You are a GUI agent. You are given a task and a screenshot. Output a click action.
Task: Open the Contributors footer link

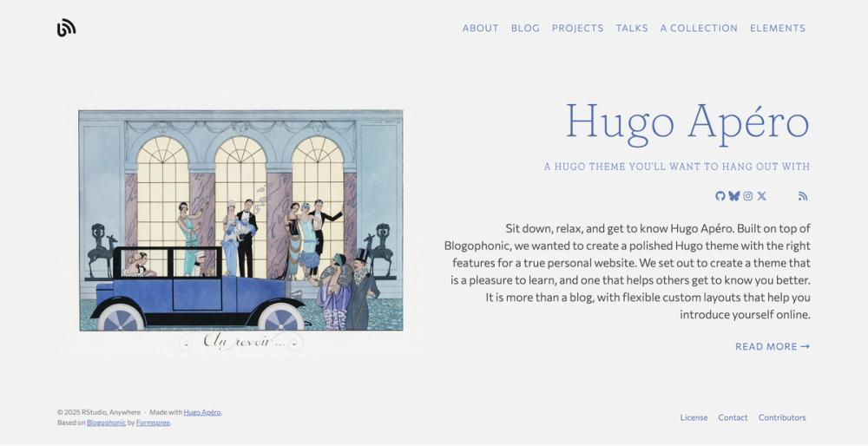[782, 417]
